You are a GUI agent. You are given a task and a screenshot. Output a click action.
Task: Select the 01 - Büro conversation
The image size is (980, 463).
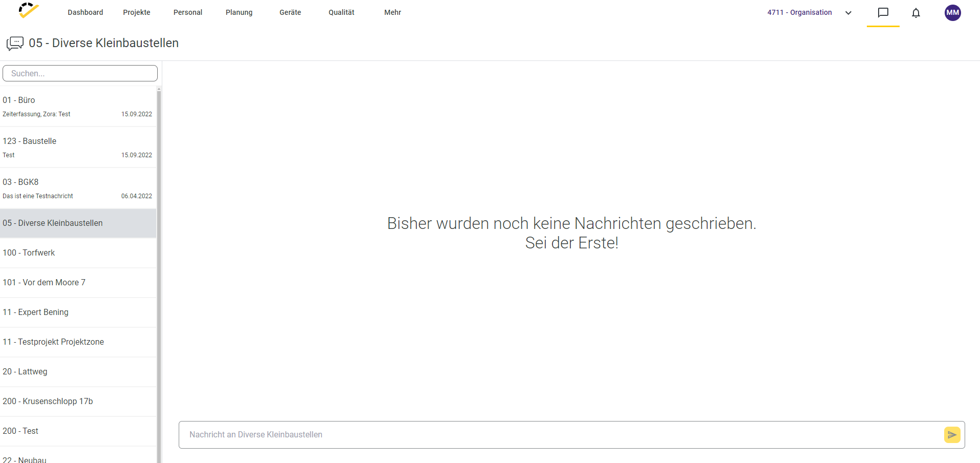click(78, 107)
